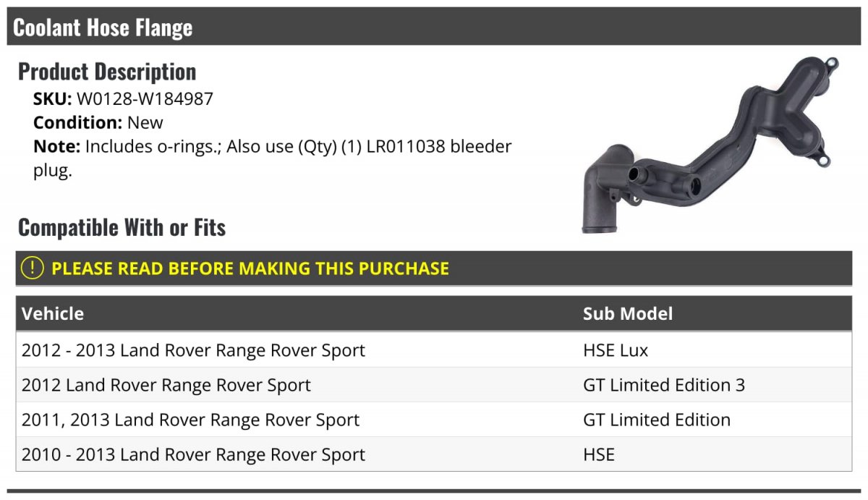The image size is (868, 500).
Task: Click the HSE Lux sub model cell
Action: click(616, 350)
